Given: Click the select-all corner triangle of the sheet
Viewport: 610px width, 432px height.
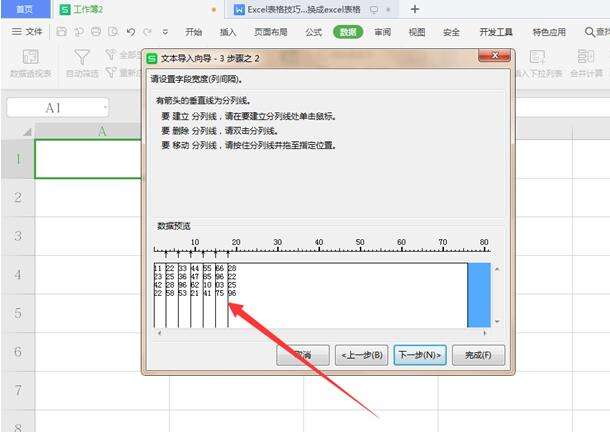Looking at the screenshot, I should [27, 132].
